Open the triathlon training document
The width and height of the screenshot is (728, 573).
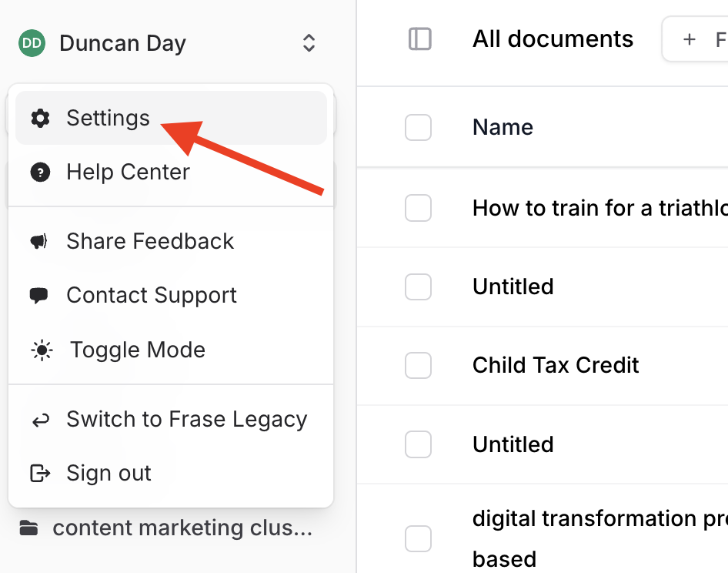(x=599, y=207)
